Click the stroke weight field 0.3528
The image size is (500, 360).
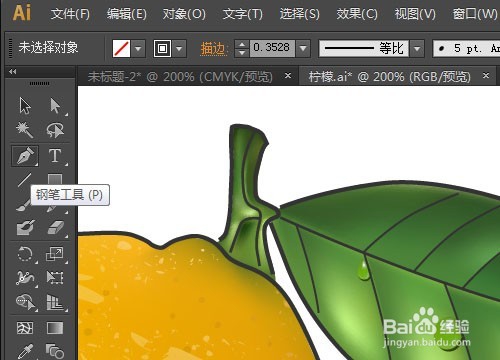pyautogui.click(x=272, y=49)
